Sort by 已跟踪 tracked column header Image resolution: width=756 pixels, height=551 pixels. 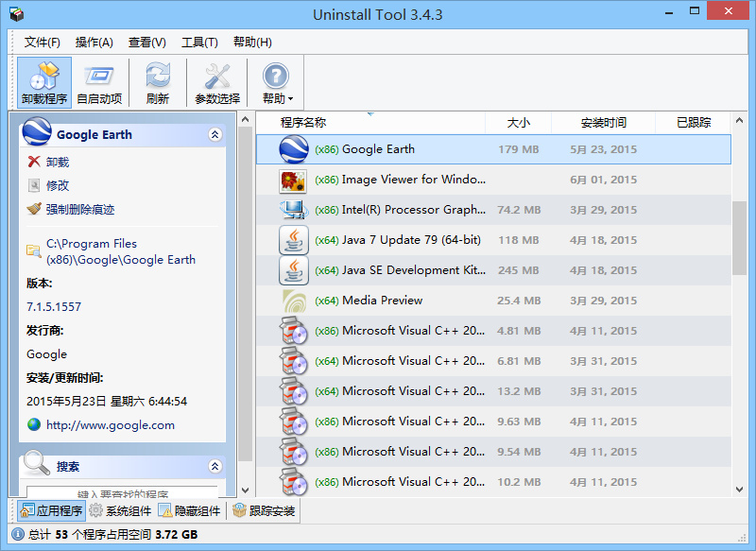pos(694,123)
